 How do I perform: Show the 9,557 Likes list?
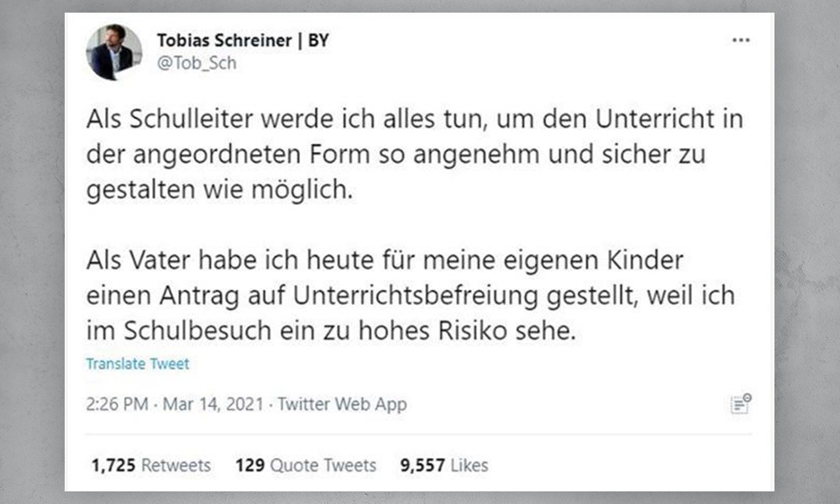(445, 465)
